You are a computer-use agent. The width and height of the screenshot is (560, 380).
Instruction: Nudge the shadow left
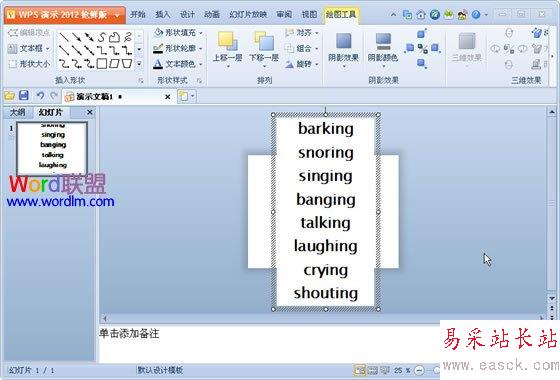[x=410, y=48]
